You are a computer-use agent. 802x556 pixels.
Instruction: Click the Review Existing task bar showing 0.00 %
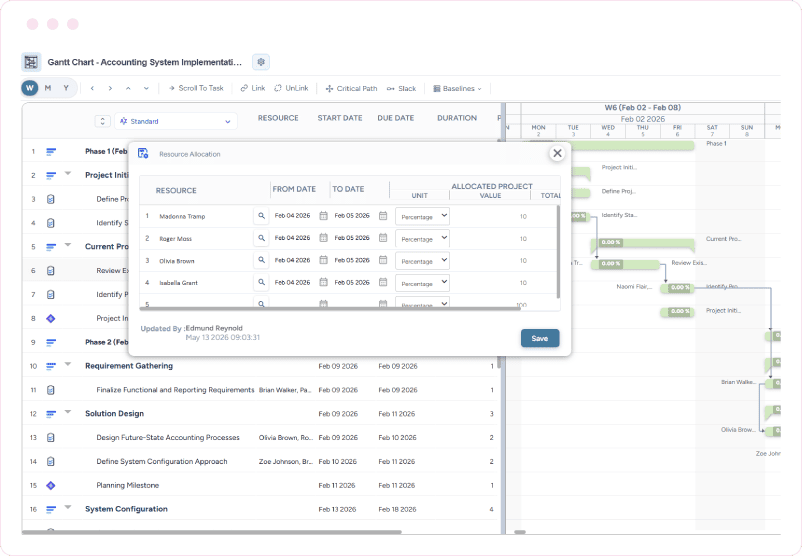tap(625, 264)
